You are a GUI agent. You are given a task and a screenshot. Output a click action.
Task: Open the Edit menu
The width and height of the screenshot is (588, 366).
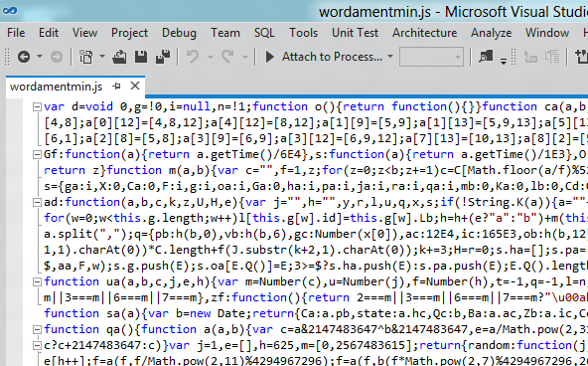49,33
